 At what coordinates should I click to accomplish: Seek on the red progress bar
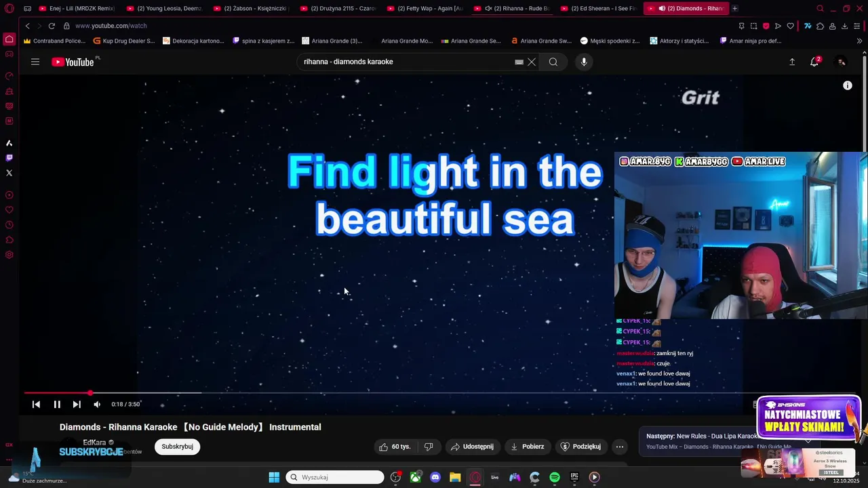[x=57, y=393]
